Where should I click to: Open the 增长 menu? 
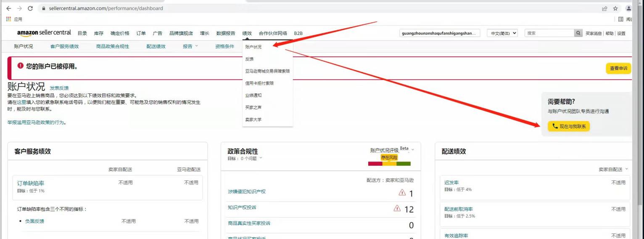[x=205, y=33]
